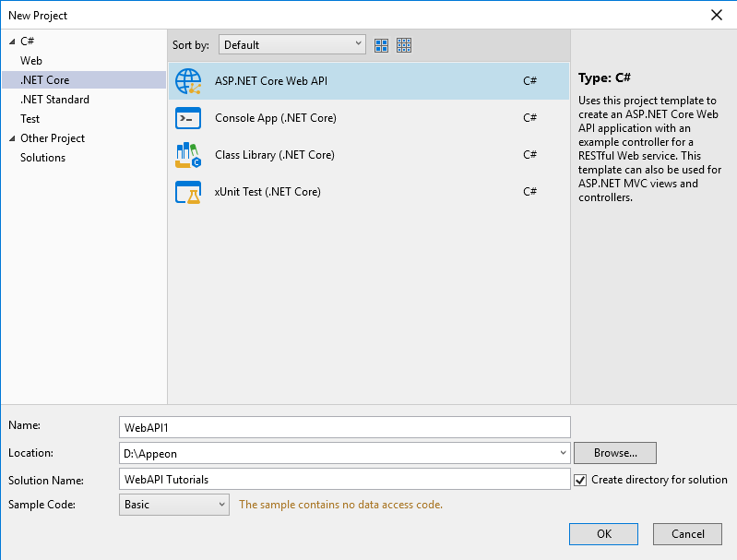Click the Name text field
Screen dimensions: 737x560
click(x=345, y=427)
